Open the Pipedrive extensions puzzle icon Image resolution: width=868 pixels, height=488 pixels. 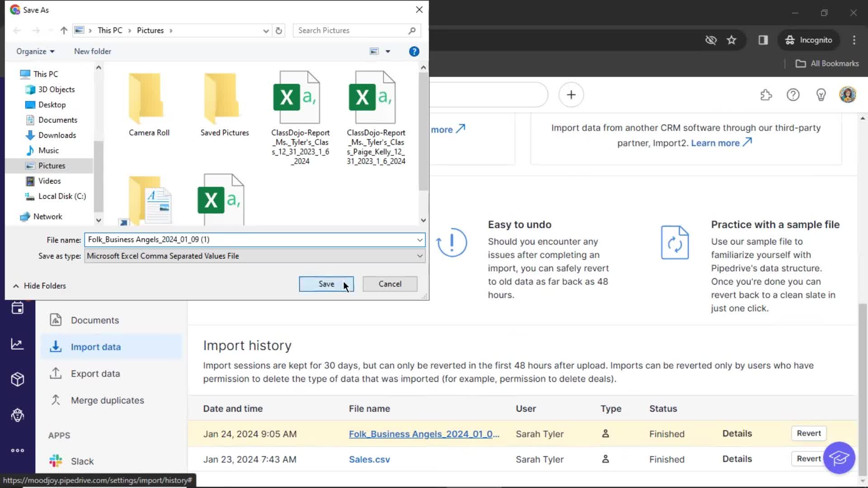pyautogui.click(x=766, y=95)
